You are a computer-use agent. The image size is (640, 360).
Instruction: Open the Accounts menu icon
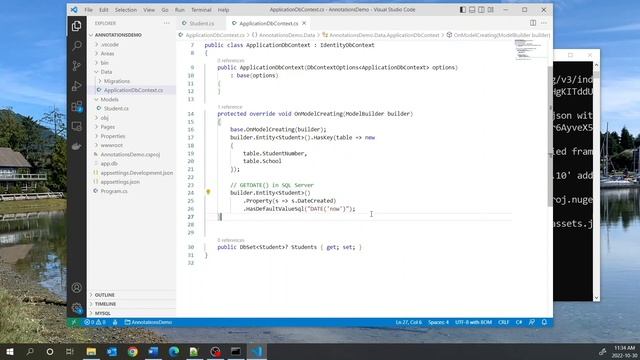pos(76,287)
